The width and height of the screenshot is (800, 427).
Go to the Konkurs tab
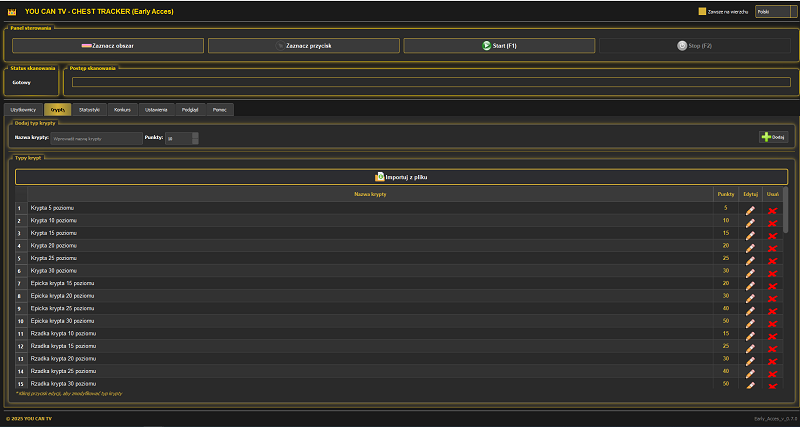coord(122,110)
